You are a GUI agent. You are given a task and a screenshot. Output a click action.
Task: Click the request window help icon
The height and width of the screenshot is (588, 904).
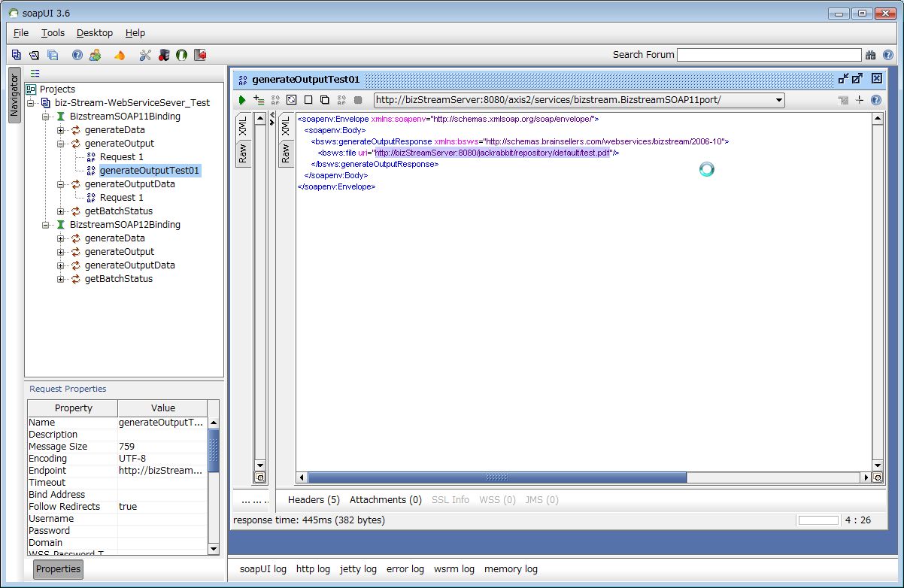click(x=875, y=100)
